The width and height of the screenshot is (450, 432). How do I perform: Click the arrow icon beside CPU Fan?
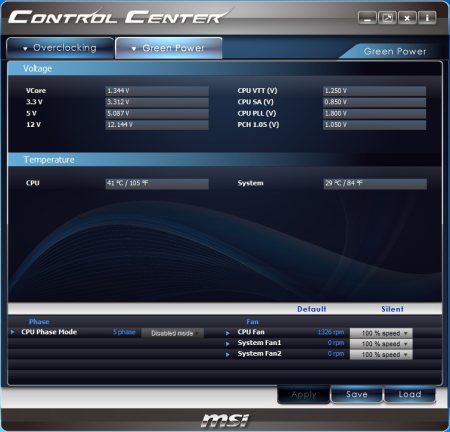click(x=228, y=333)
